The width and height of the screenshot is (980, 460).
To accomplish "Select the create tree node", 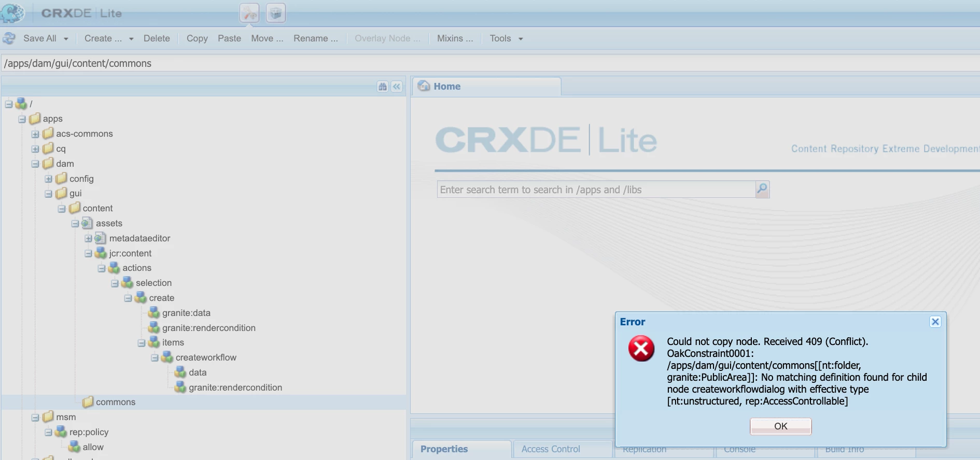I will click(162, 298).
